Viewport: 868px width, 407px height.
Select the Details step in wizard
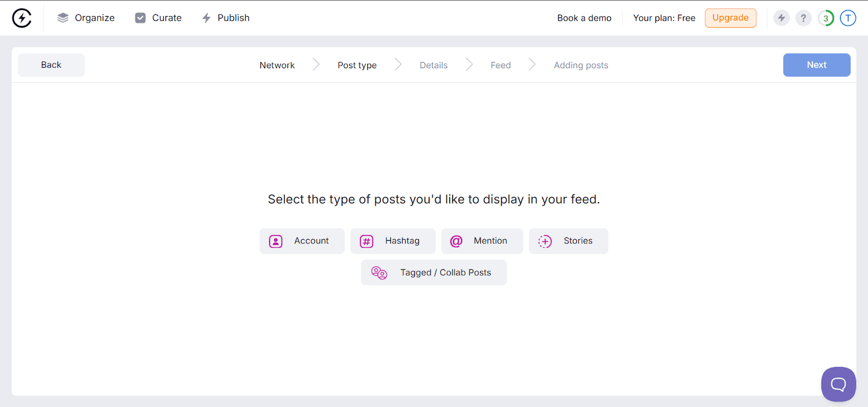point(433,65)
